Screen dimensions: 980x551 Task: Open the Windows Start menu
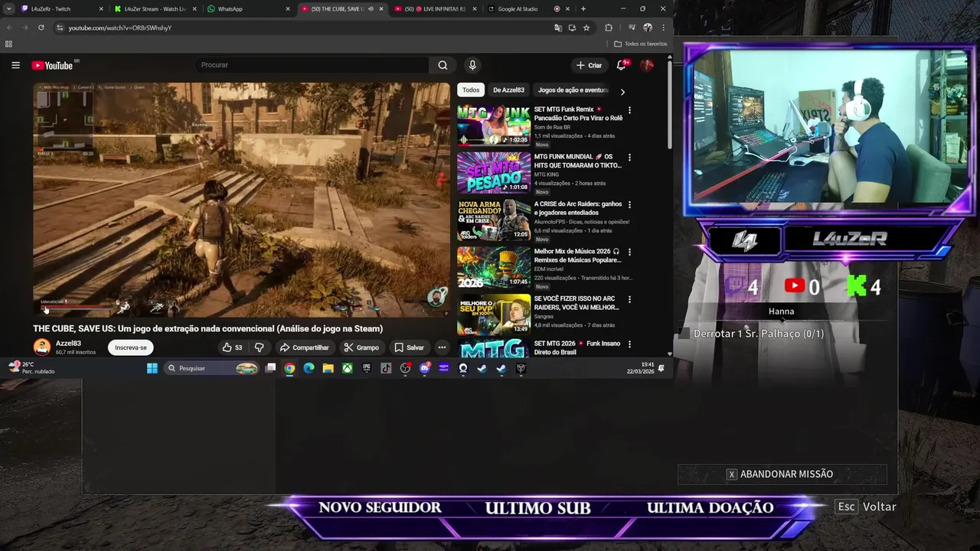(152, 369)
